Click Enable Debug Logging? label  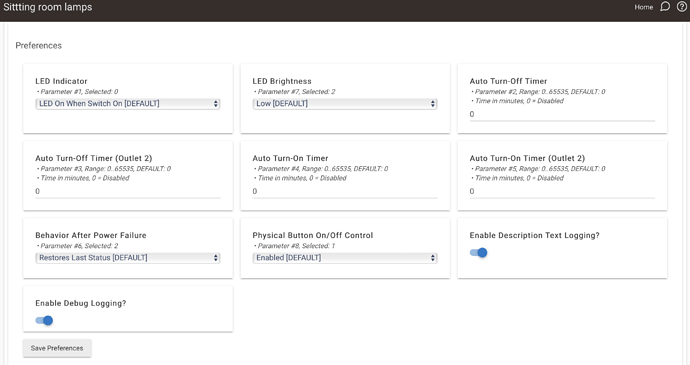click(x=81, y=303)
